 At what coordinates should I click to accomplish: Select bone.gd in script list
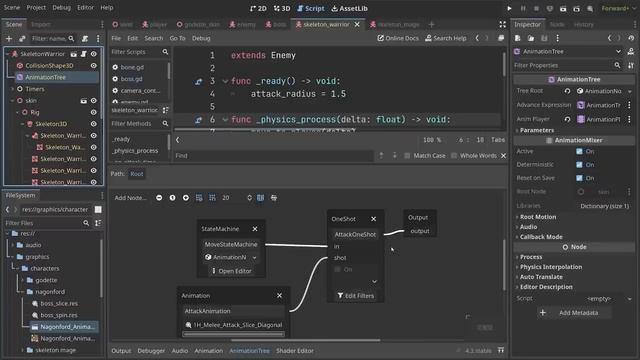[x=132, y=67]
